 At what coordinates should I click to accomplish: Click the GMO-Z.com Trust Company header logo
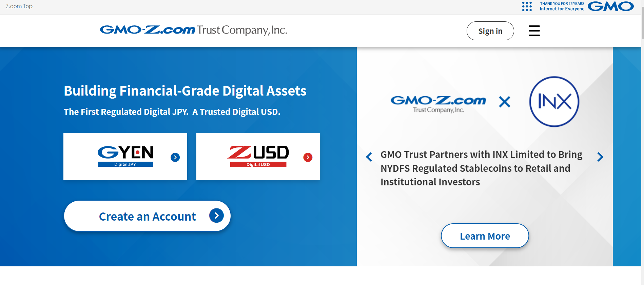click(x=193, y=30)
